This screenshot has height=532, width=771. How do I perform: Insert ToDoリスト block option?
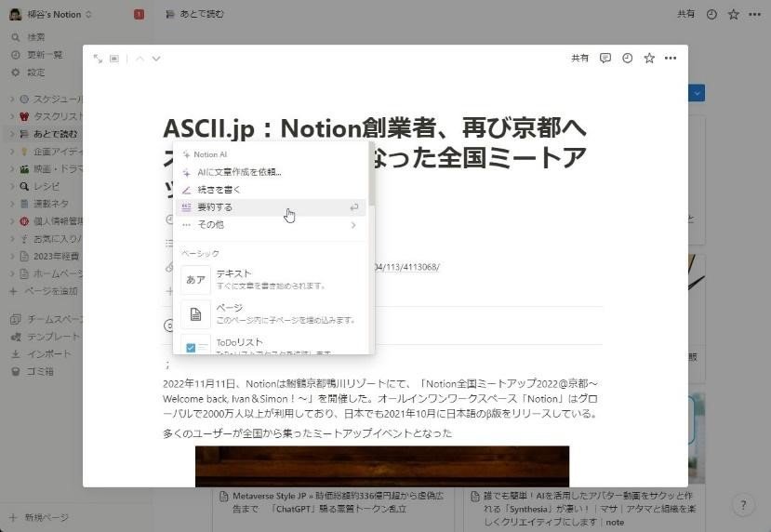(x=271, y=344)
